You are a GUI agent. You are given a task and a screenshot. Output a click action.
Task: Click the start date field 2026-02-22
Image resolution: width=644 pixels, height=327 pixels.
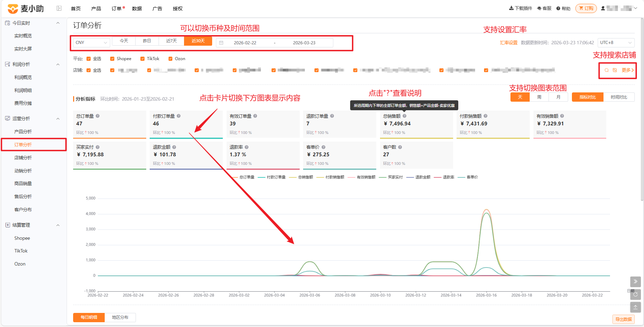click(245, 43)
